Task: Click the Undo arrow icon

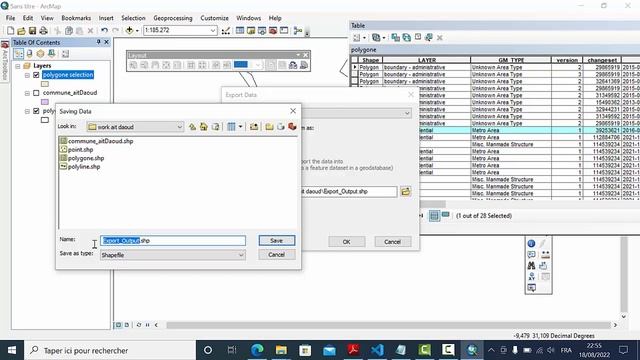Action: click(x=104, y=31)
